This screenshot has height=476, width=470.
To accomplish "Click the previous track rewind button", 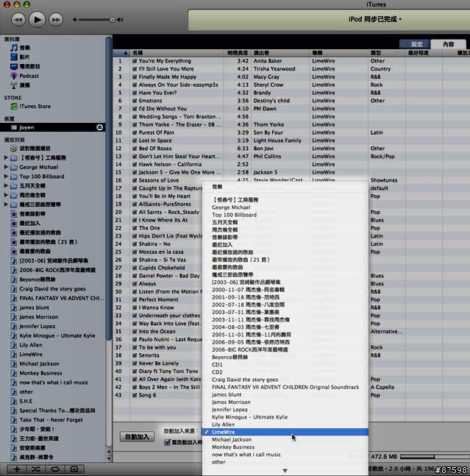I will pos(18,20).
